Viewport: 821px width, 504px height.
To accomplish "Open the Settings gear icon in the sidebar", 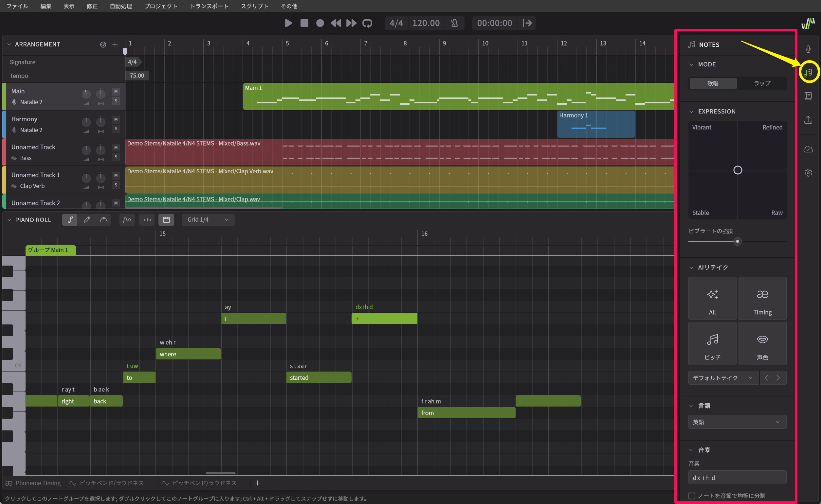I will (808, 173).
